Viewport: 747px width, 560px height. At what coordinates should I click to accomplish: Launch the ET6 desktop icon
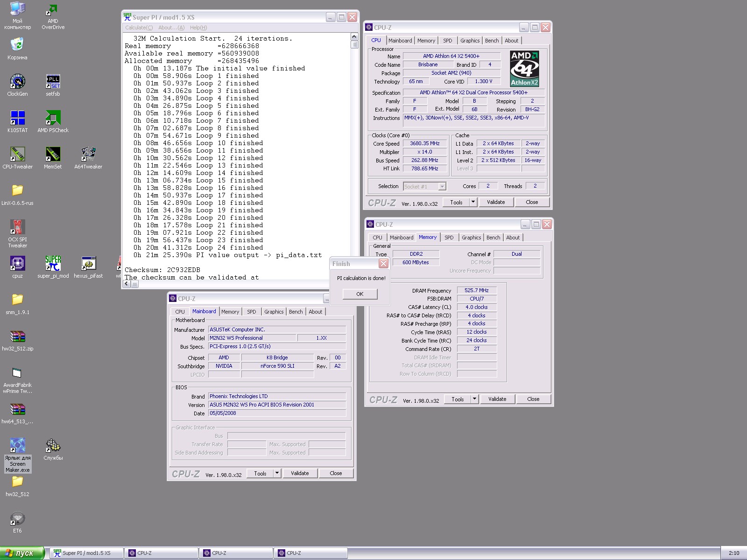point(17,522)
